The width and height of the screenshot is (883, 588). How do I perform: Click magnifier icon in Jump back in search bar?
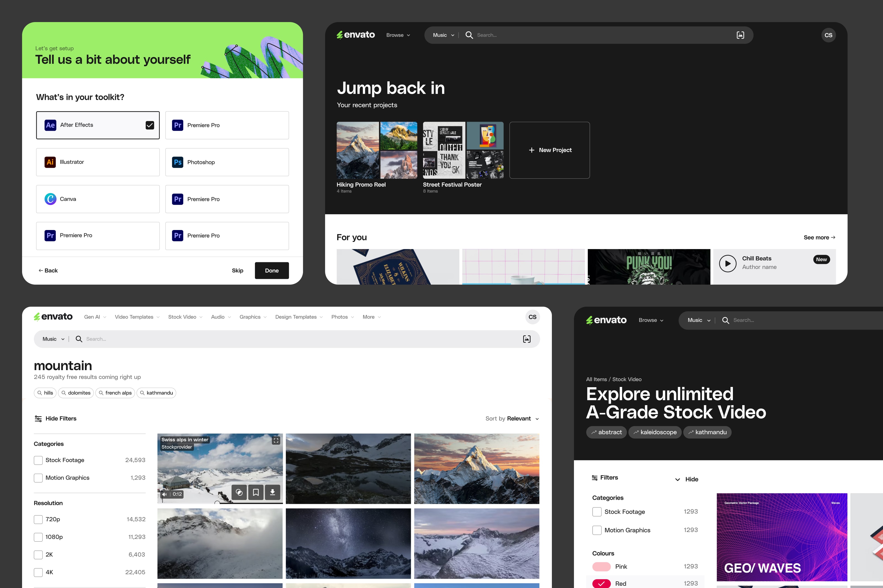[469, 35]
